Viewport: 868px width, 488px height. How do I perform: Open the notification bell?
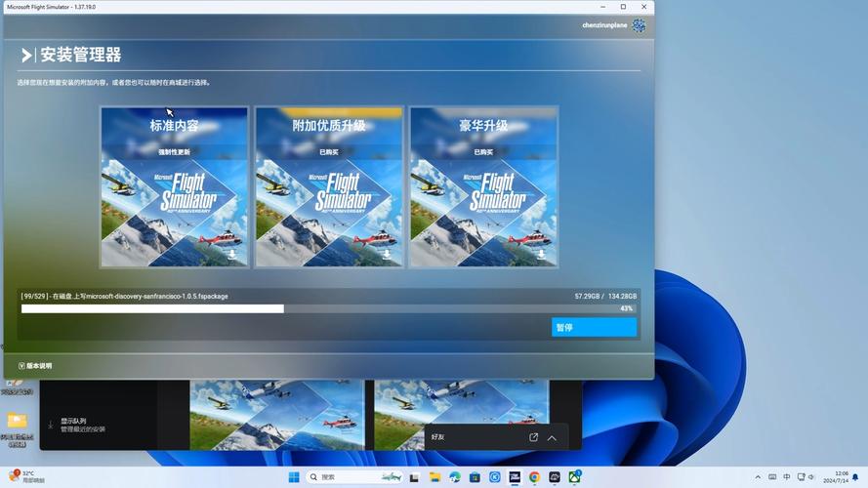tap(855, 477)
